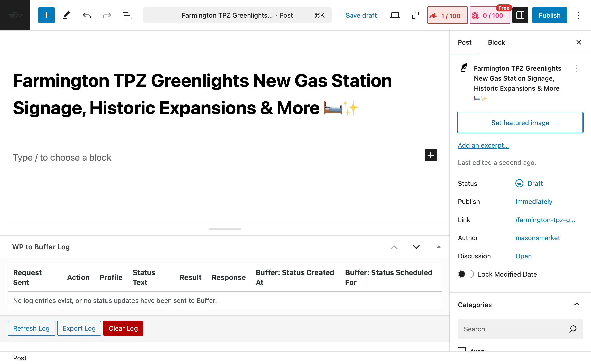
Task: Close the Settings sidebar
Action: (x=579, y=42)
